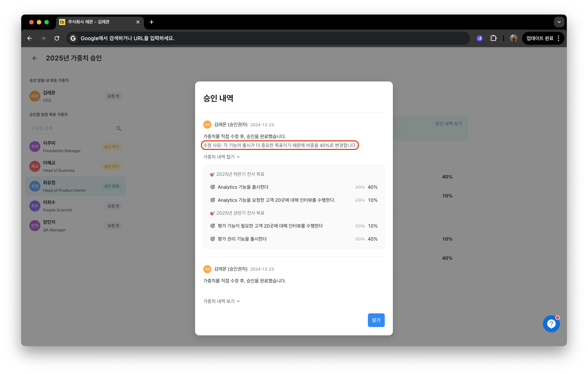Click the 수정 사유 explanation text
Image resolution: width=588 pixels, height=374 pixels.
(280, 145)
